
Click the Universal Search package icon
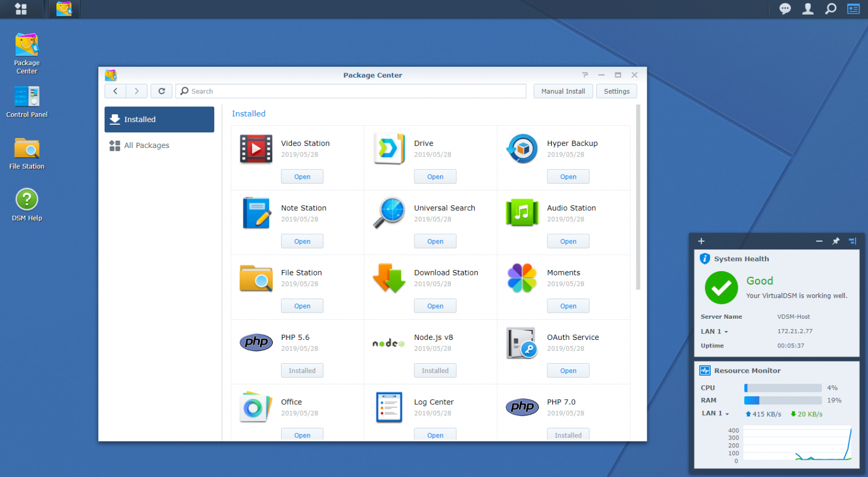(x=389, y=213)
